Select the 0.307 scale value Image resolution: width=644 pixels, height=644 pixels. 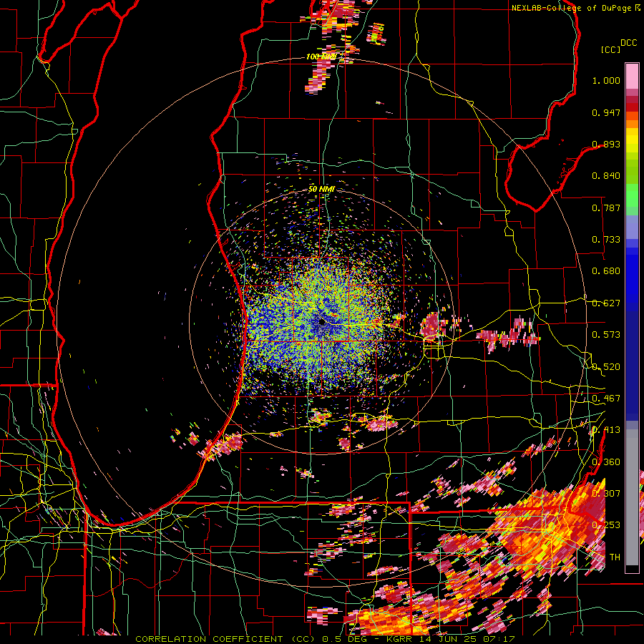coord(606,494)
